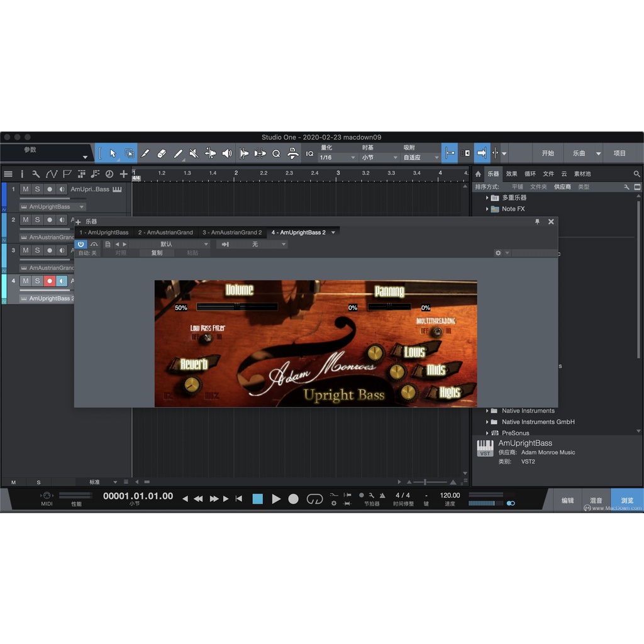Image resolution: width=644 pixels, height=644 pixels.
Task: Open the track list icon
Action: pyautogui.click(x=8, y=174)
